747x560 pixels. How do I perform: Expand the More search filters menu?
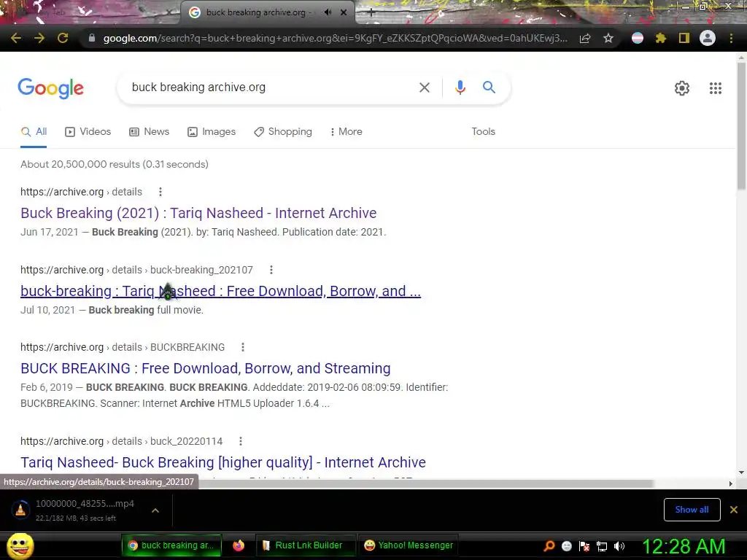pos(347,132)
